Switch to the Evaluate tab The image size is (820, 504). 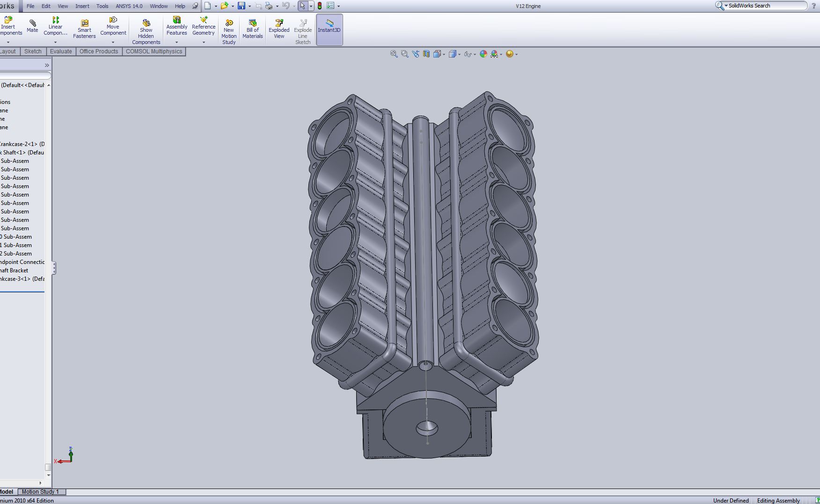pos(61,51)
